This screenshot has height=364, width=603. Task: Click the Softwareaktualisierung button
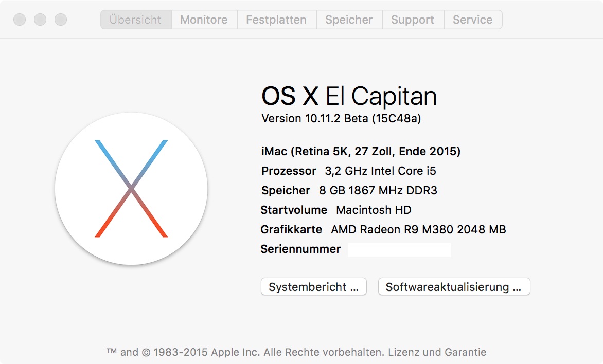[x=454, y=287]
